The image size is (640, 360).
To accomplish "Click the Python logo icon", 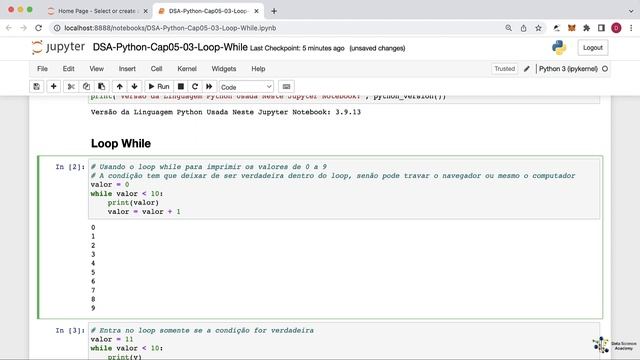I will [x=559, y=47].
